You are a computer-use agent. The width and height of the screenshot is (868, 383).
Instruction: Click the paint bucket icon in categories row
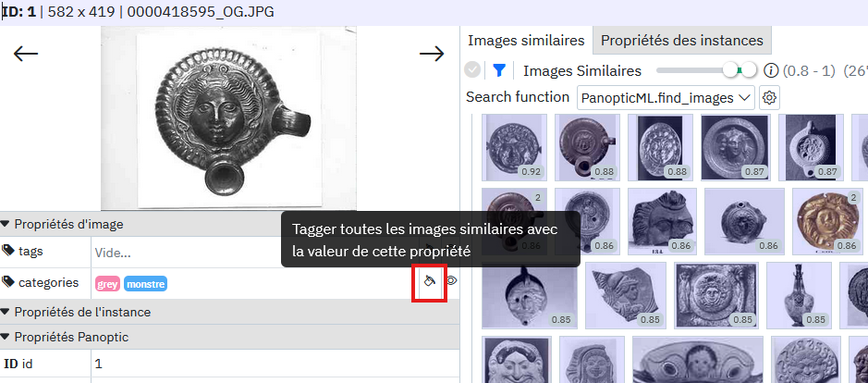429,281
